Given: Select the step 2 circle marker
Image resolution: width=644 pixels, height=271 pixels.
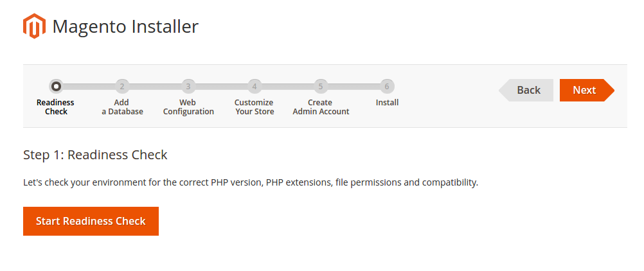Looking at the screenshot, I should (122, 86).
